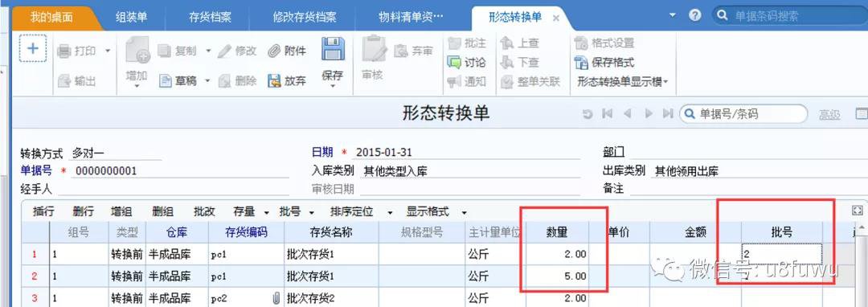This screenshot has height=307, width=868.
Task: Go to next record arrow
Action: tap(649, 114)
